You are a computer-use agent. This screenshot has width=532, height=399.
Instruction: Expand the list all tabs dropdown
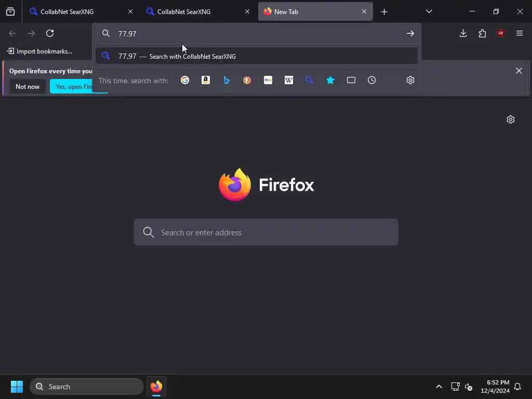429,11
